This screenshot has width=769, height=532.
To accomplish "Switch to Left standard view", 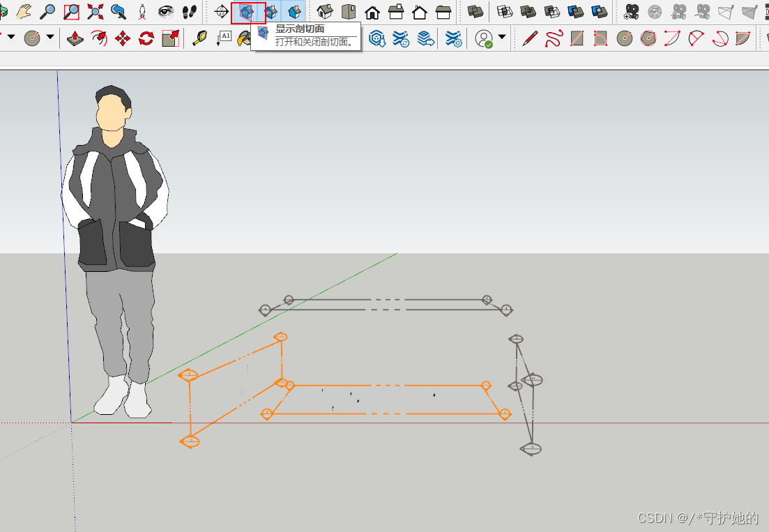I will pos(443,12).
